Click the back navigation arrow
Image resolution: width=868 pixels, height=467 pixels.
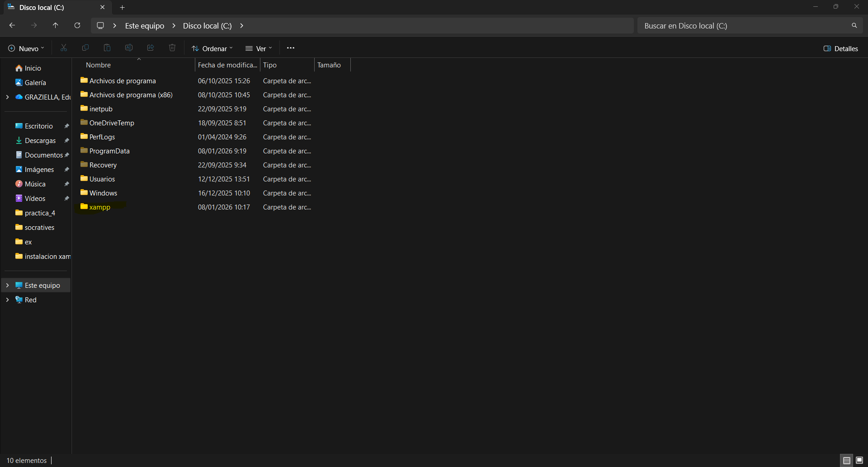[12, 25]
